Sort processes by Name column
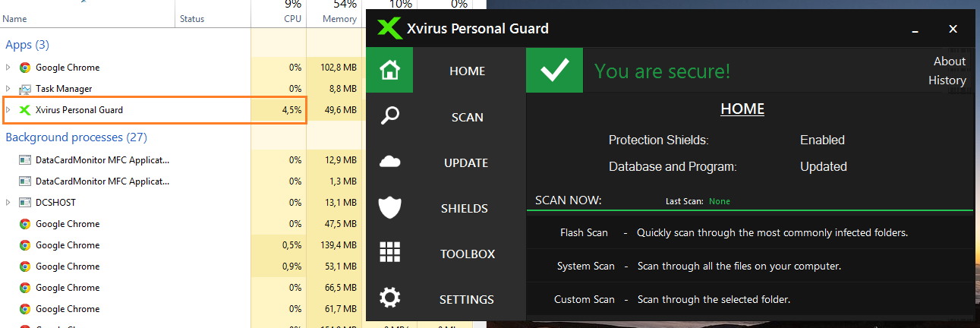The width and height of the screenshot is (980, 328). point(15,19)
